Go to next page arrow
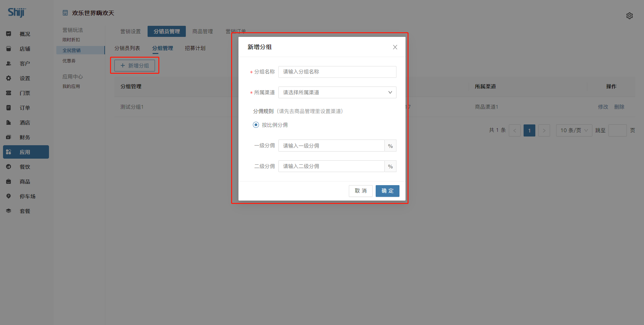Screen dimensions: 644x325 [544, 130]
